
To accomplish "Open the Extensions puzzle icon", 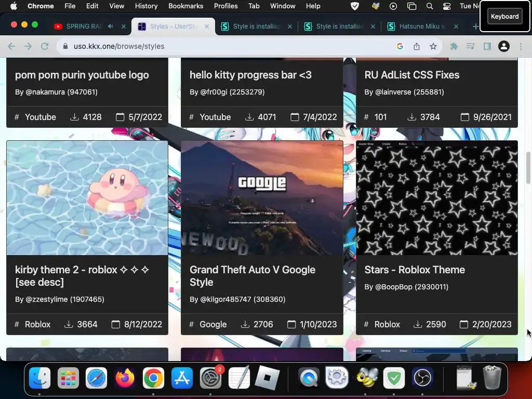I will (x=454, y=46).
